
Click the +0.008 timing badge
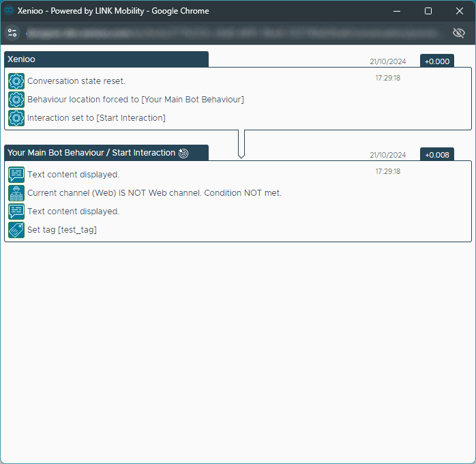[x=437, y=155]
